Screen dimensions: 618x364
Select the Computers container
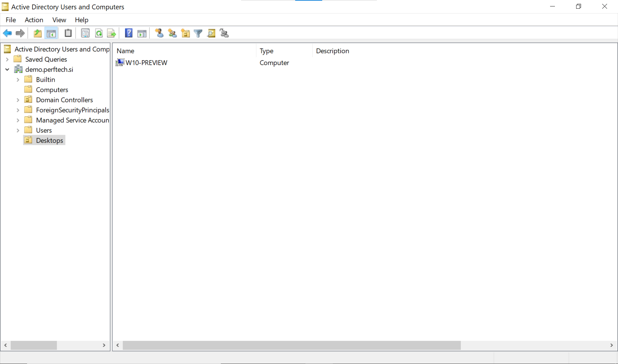51,90
